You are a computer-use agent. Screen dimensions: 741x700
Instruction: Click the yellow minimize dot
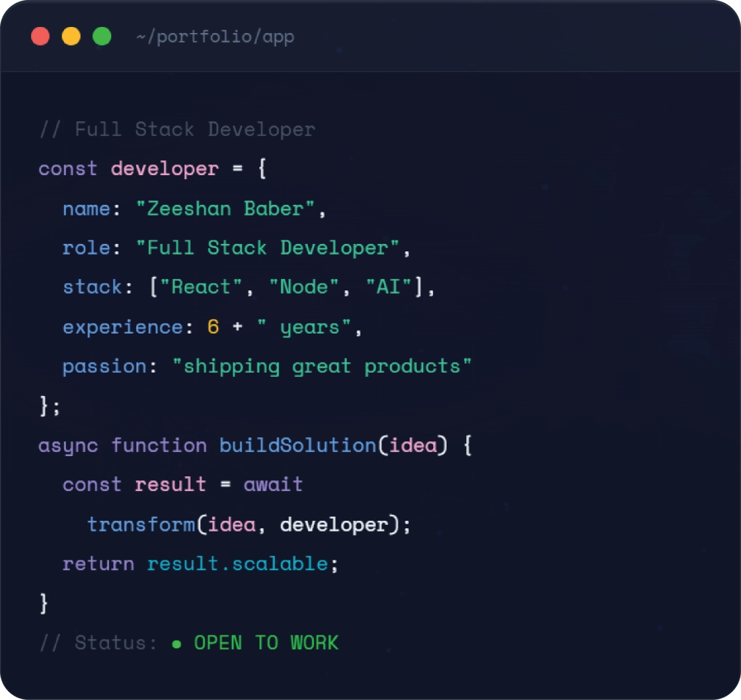pyautogui.click(x=71, y=36)
